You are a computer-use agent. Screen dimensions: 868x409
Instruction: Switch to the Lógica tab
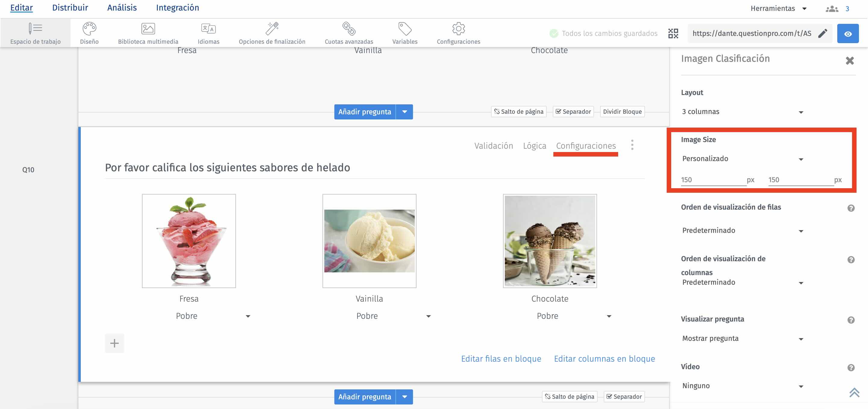pyautogui.click(x=535, y=146)
